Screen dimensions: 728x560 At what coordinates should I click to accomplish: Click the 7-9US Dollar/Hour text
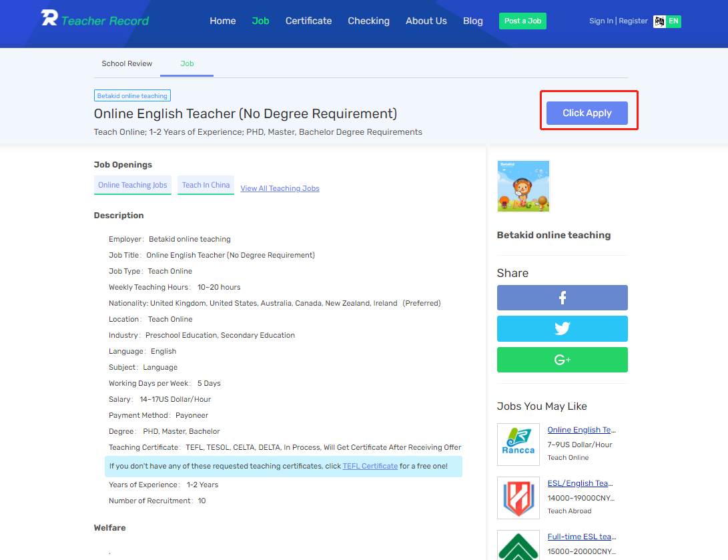[x=579, y=445]
